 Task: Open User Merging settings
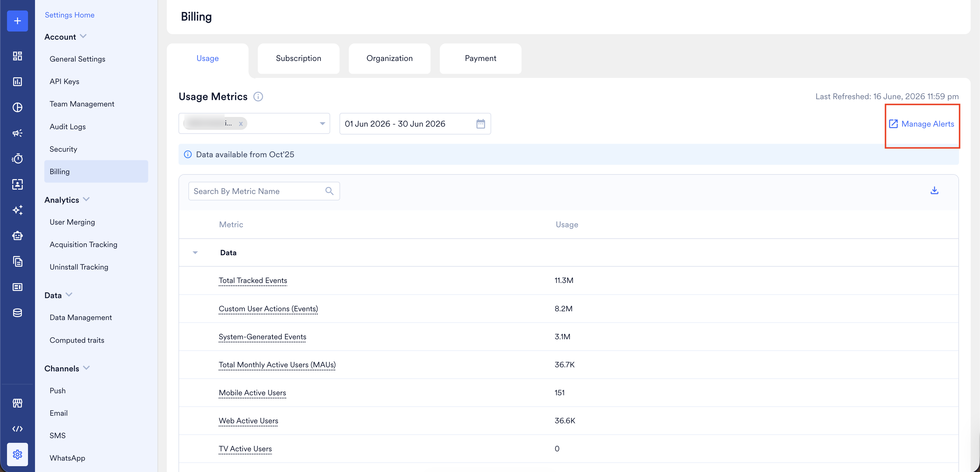[x=72, y=222]
